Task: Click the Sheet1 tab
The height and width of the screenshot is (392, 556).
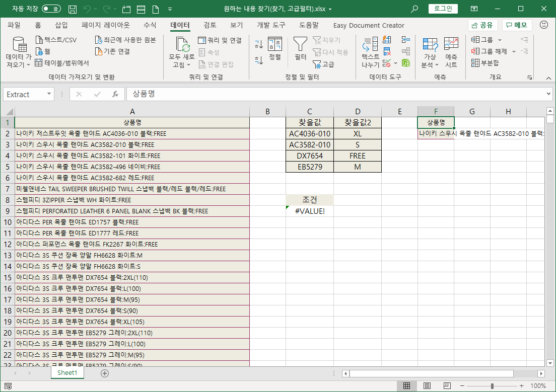Action: [x=67, y=372]
